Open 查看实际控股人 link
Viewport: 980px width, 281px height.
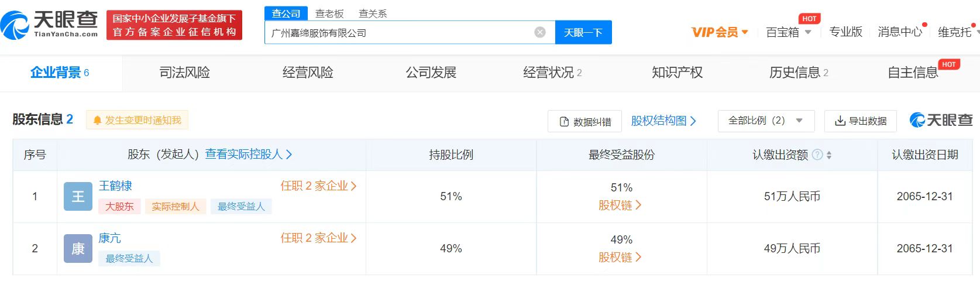click(248, 155)
